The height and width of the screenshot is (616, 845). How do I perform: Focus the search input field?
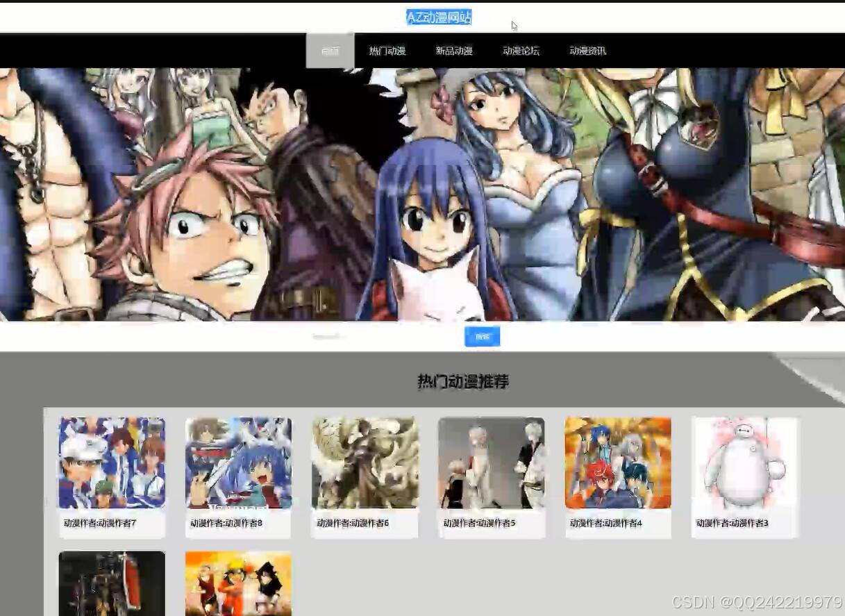click(x=385, y=337)
